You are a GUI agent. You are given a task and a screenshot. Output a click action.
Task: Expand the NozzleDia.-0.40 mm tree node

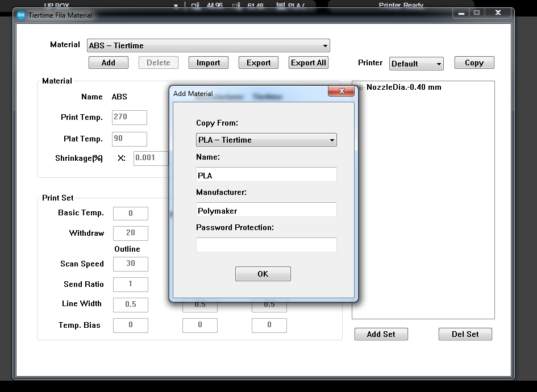pyautogui.click(x=360, y=87)
